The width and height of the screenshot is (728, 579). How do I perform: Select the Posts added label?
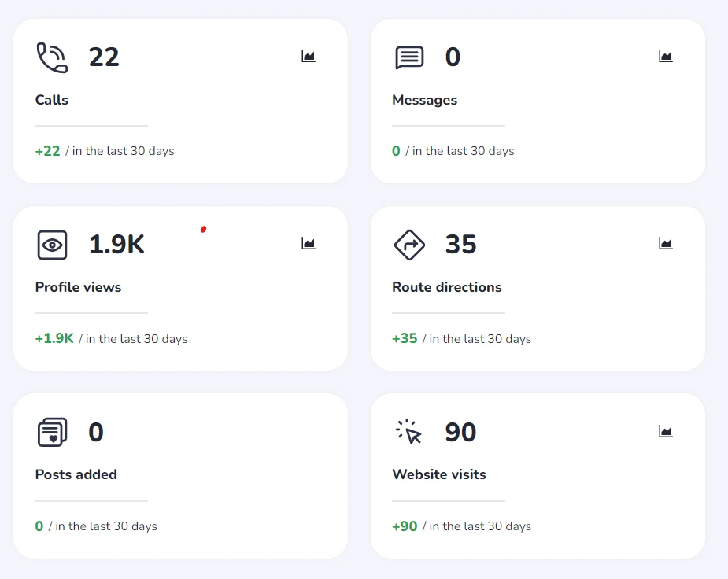tap(76, 474)
